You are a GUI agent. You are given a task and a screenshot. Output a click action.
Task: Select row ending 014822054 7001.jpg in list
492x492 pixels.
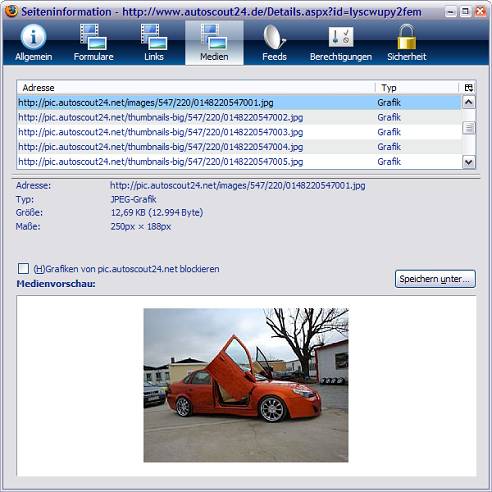pos(239,102)
